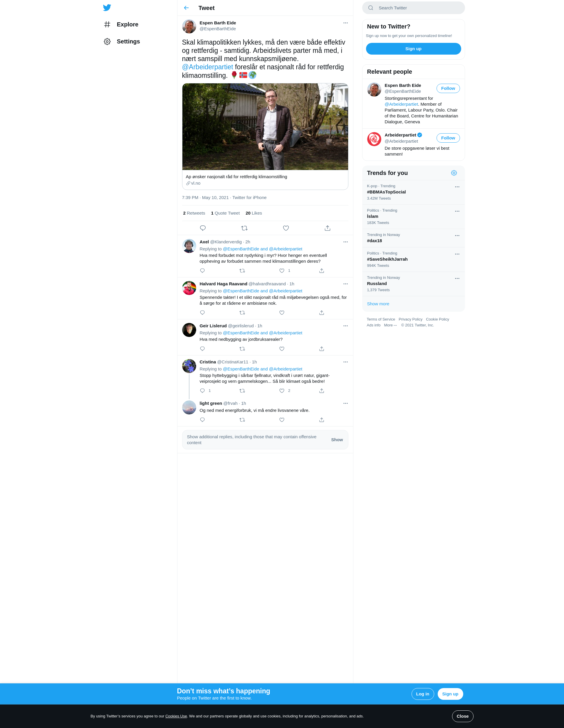The width and height of the screenshot is (564, 728).
Task: View 1 Quote Tweet
Action: click(226, 213)
